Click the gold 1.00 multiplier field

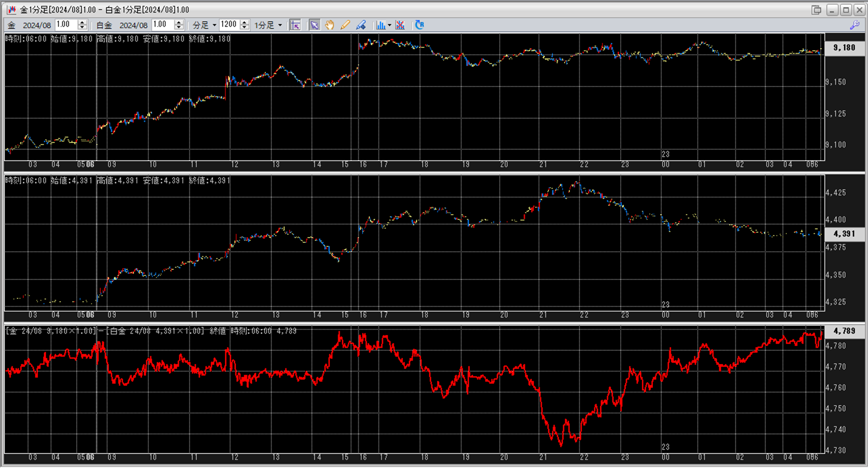click(x=66, y=25)
